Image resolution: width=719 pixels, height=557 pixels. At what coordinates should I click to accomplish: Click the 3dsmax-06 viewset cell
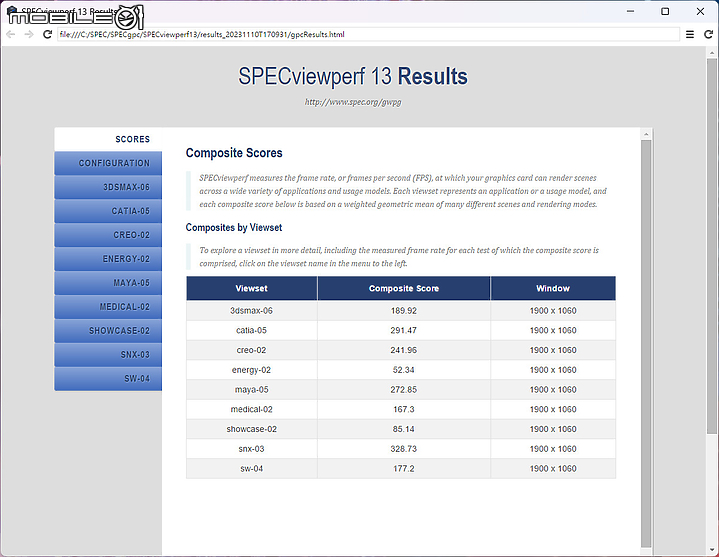(x=251, y=310)
